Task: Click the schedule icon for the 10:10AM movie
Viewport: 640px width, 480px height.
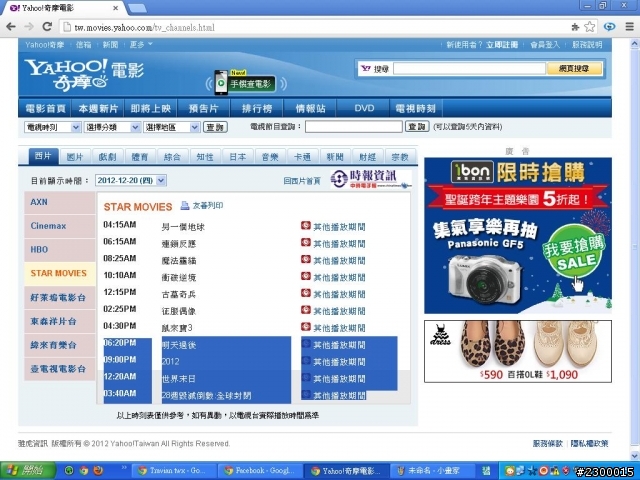Action: pyautogui.click(x=306, y=276)
